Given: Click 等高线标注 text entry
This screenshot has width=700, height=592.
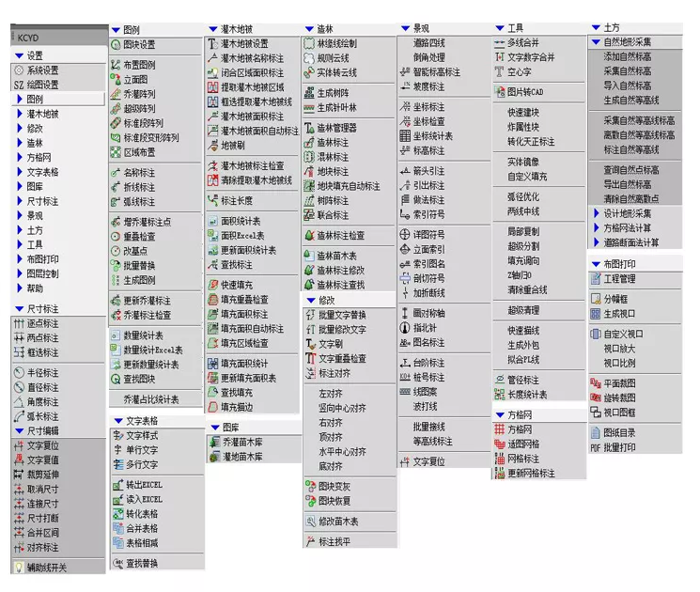Looking at the screenshot, I should (432, 441).
